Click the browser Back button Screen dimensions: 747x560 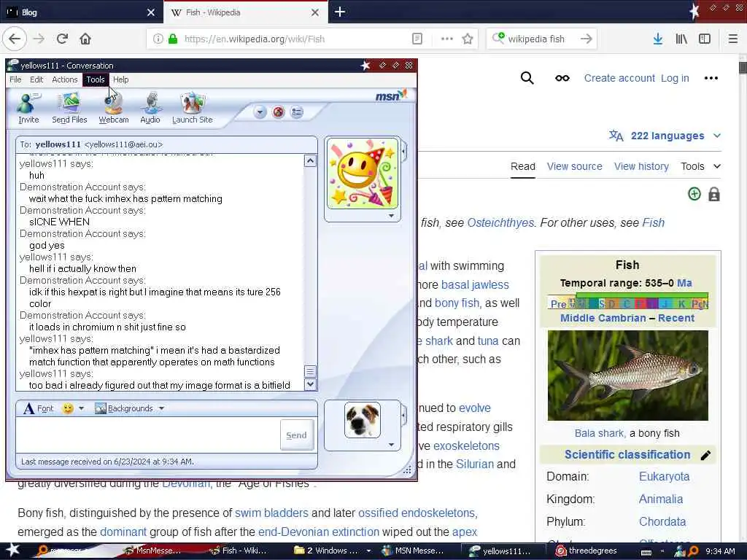pyautogui.click(x=15, y=39)
